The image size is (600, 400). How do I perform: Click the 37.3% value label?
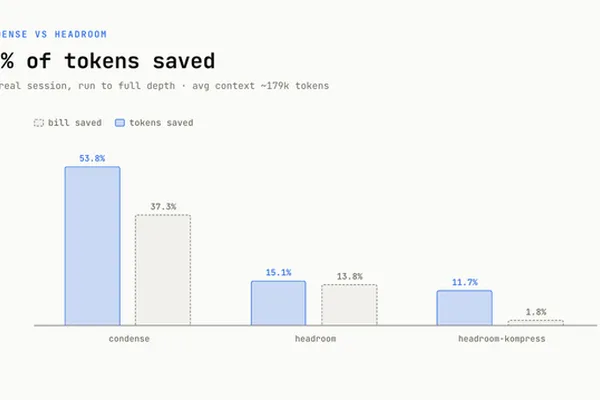point(163,207)
